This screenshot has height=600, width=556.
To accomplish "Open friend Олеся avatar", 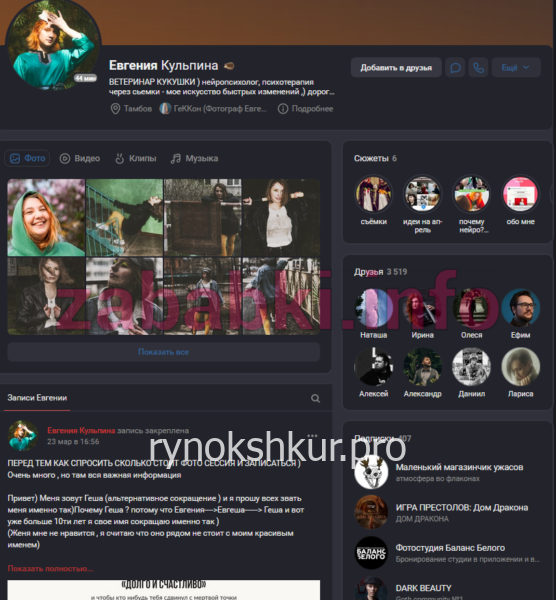I will point(471,308).
